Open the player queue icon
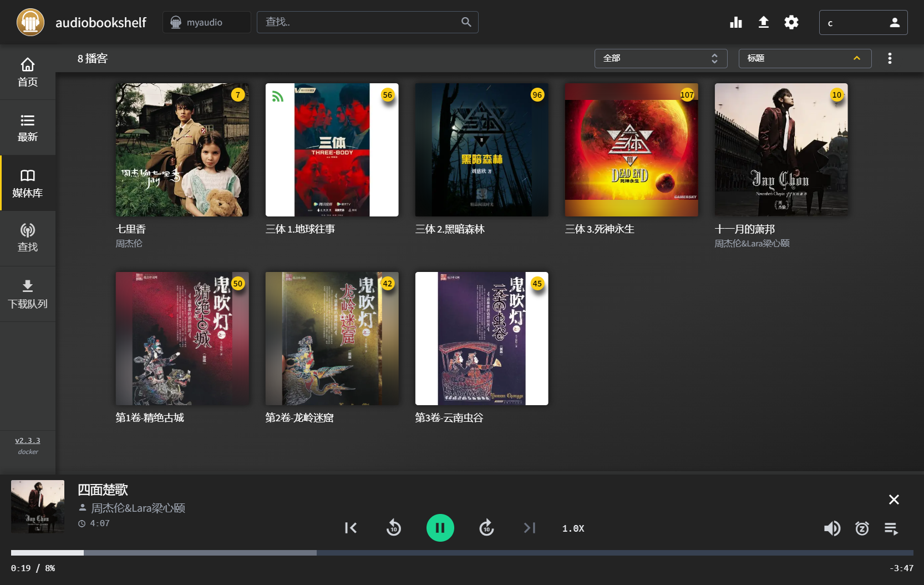924x585 pixels. (x=891, y=528)
